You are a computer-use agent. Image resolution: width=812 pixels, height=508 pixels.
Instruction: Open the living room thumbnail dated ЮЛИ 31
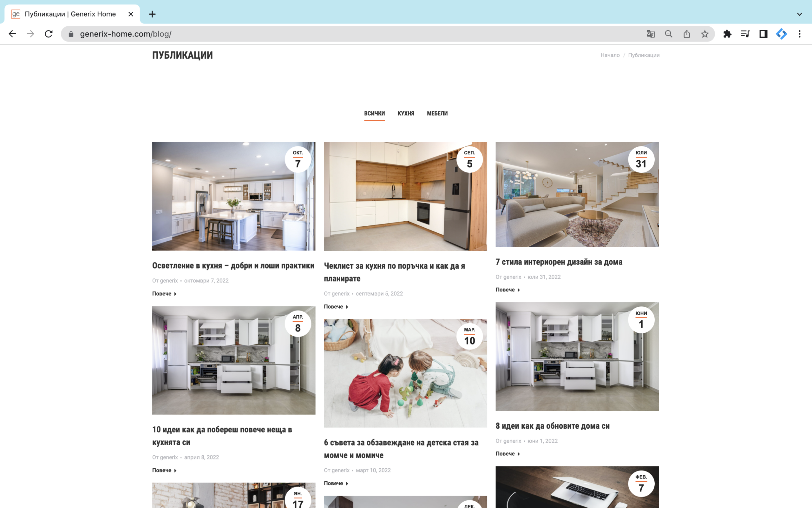click(577, 194)
